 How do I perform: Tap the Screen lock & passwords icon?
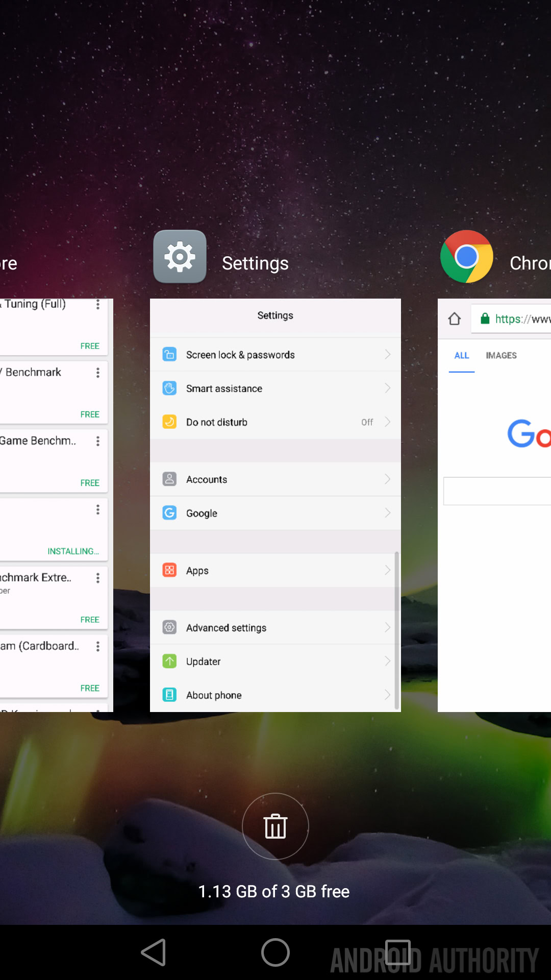click(169, 354)
